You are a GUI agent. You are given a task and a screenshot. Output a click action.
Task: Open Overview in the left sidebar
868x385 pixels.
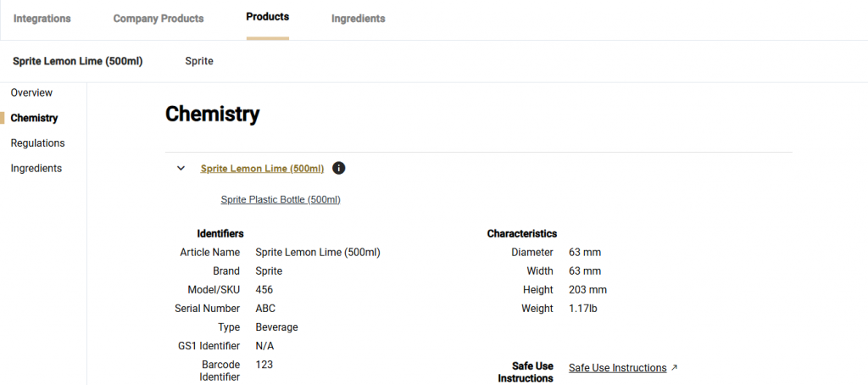point(31,92)
